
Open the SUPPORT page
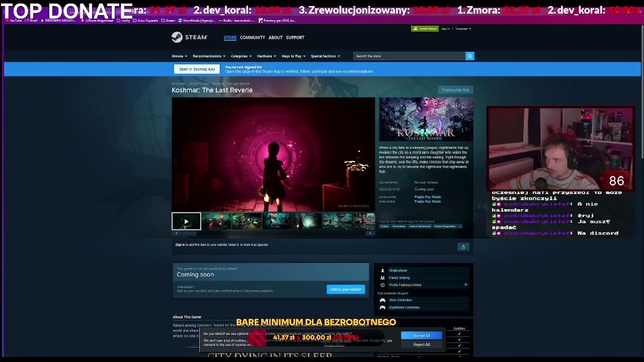coord(295,37)
